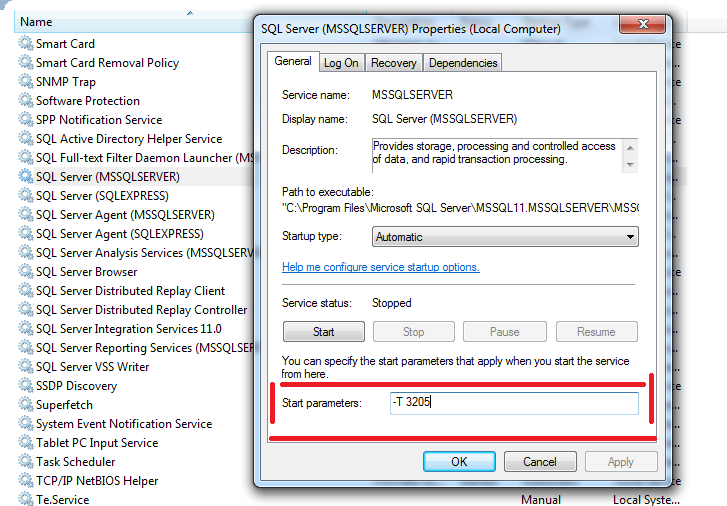The width and height of the screenshot is (727, 506).
Task: Click the SQL Server Browser gear icon
Action: (x=26, y=271)
